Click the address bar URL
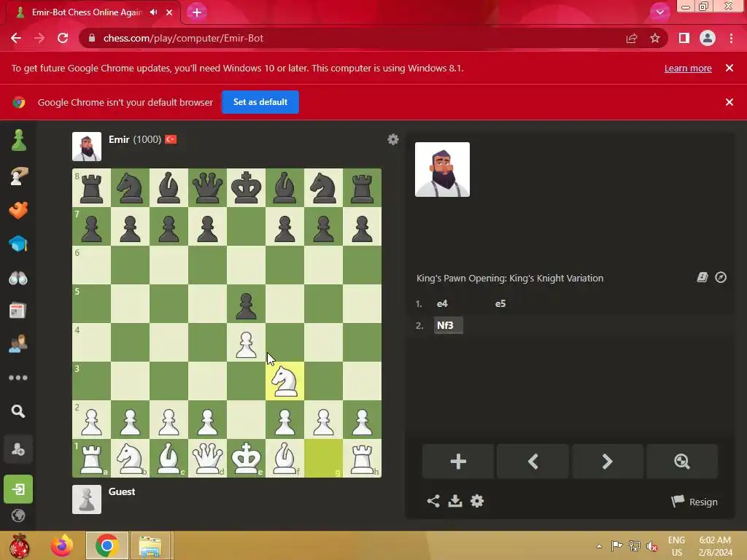 coord(183,38)
